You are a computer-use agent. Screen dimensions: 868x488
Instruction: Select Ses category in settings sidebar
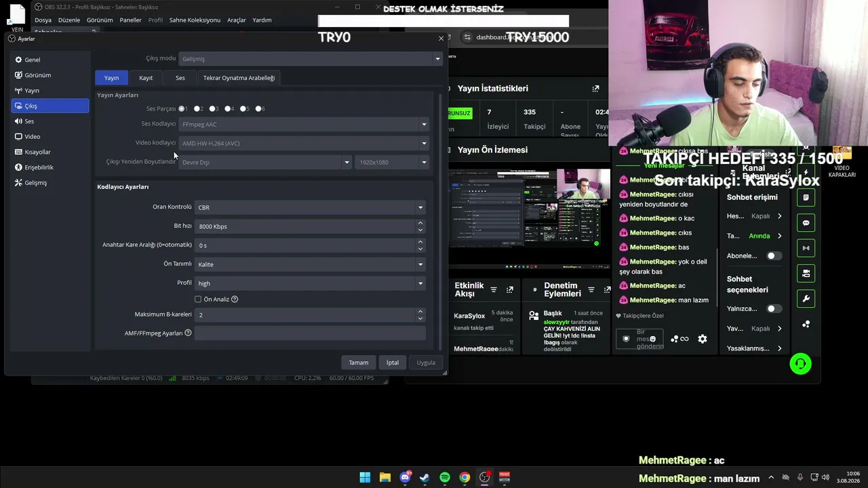tap(50, 121)
